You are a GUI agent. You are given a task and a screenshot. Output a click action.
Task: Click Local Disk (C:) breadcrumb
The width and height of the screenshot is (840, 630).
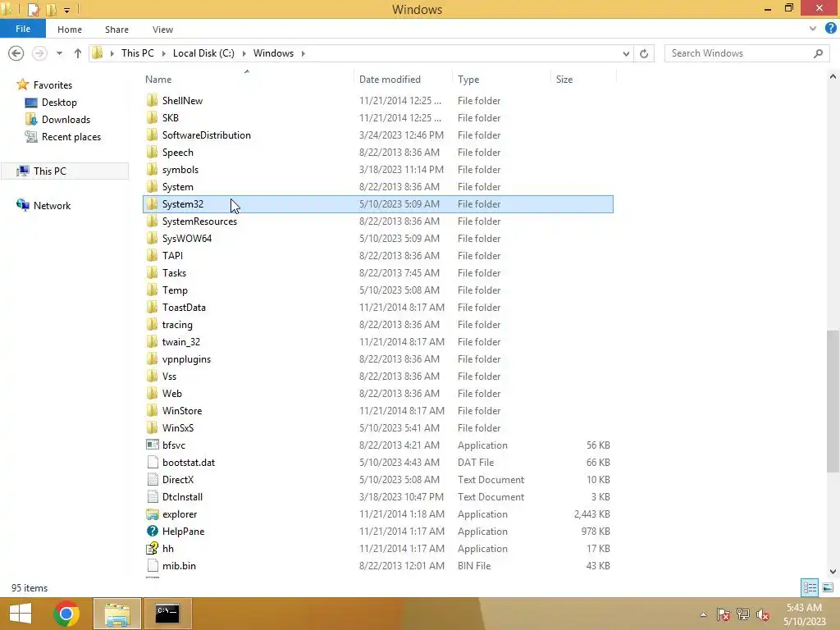coord(203,53)
